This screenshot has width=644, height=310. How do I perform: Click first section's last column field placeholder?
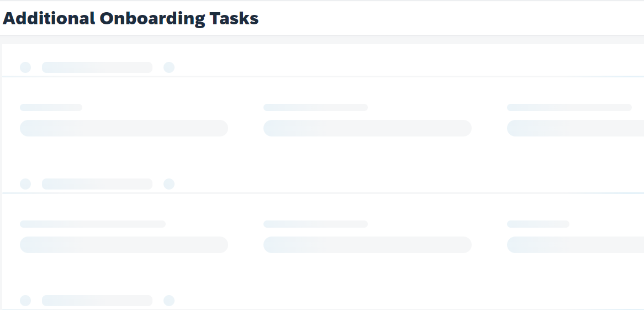coord(576,128)
